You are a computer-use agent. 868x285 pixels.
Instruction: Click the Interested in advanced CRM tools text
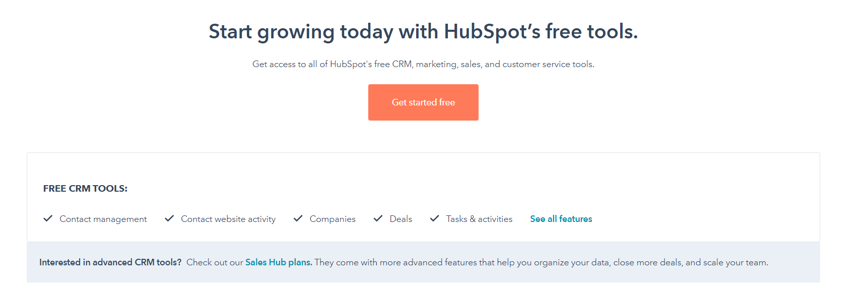[x=110, y=262]
